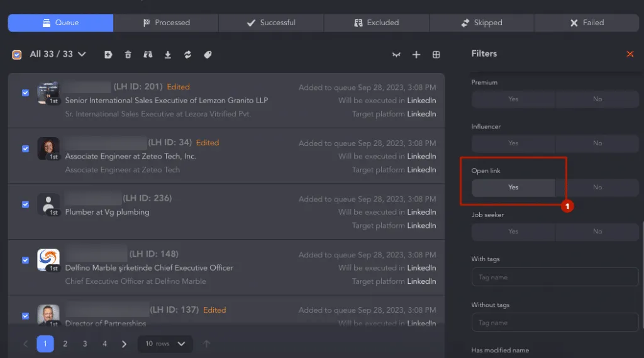Open the avatar of LH ID: 34 profile
644x358 pixels.
[x=48, y=148]
